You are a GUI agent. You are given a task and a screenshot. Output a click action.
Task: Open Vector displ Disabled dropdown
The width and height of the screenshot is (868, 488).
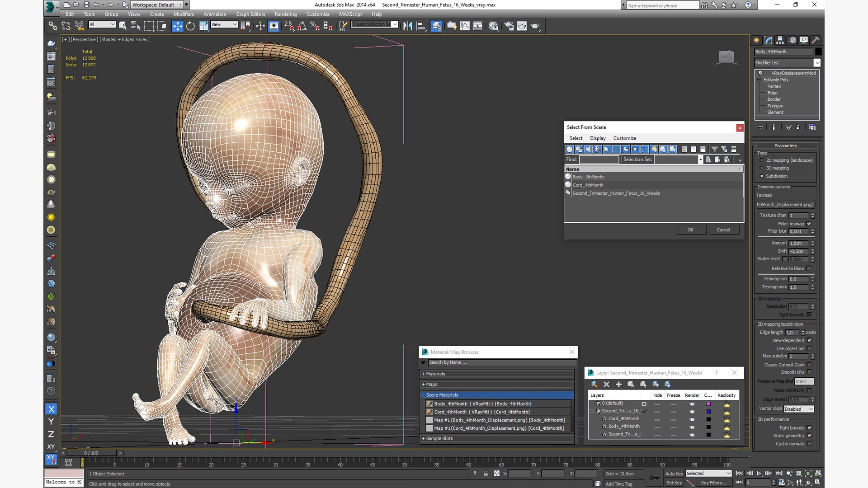(x=799, y=409)
